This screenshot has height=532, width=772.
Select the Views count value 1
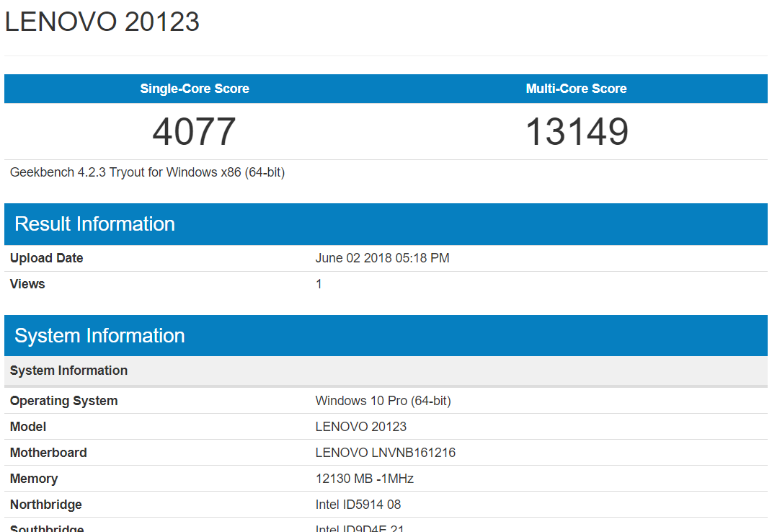click(319, 284)
